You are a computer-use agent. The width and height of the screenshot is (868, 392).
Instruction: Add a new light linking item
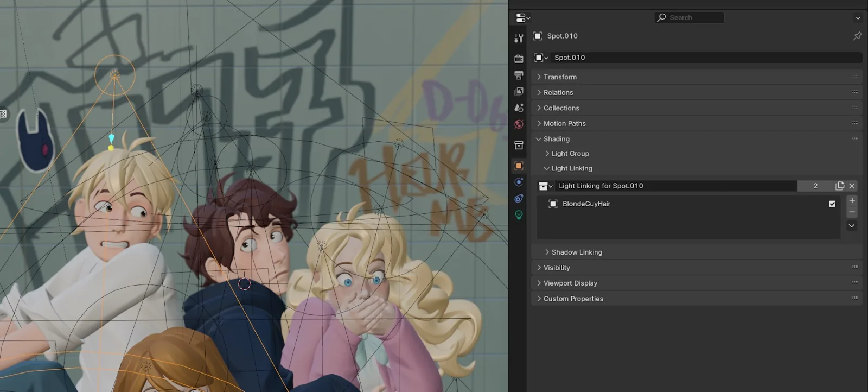[852, 200]
